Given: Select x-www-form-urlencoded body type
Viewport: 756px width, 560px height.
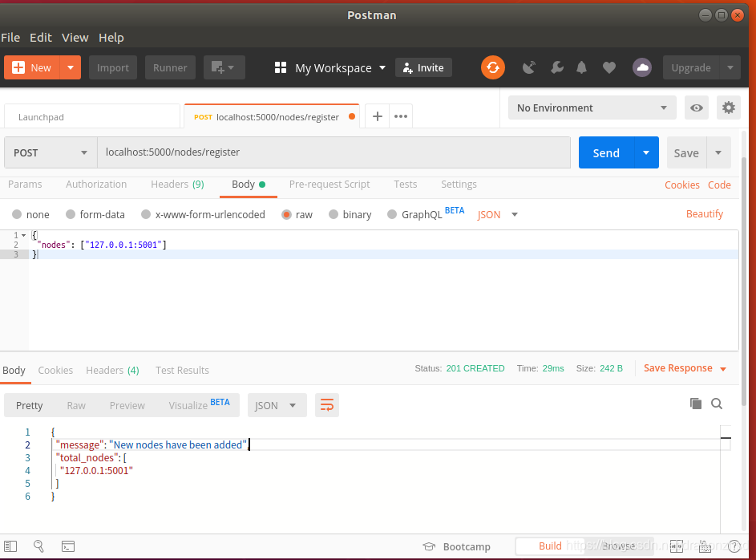Looking at the screenshot, I should point(146,214).
